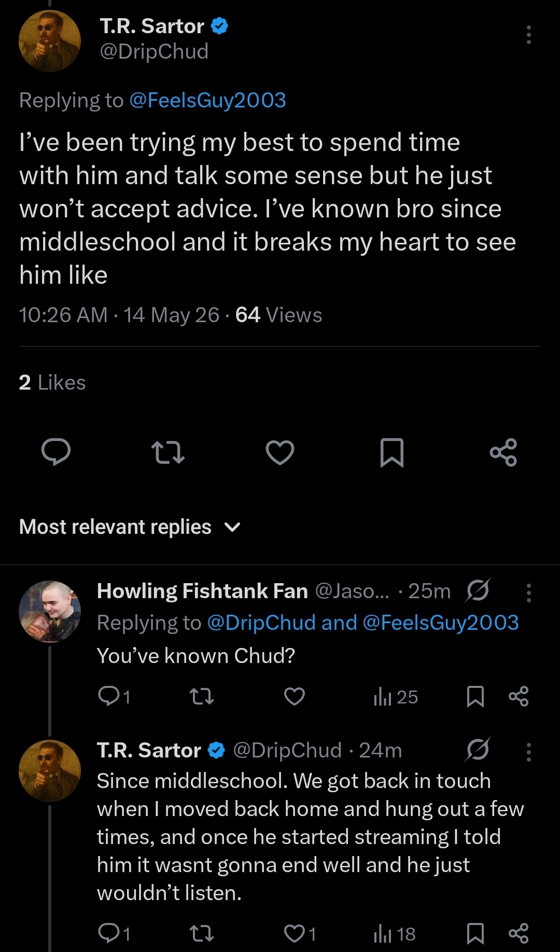Reply to the main T.R. Sartor tweet
560x952 pixels.
(x=56, y=452)
